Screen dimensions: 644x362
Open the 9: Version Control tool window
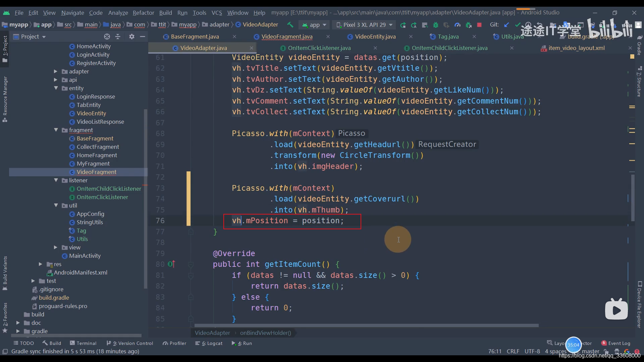pyautogui.click(x=130, y=343)
